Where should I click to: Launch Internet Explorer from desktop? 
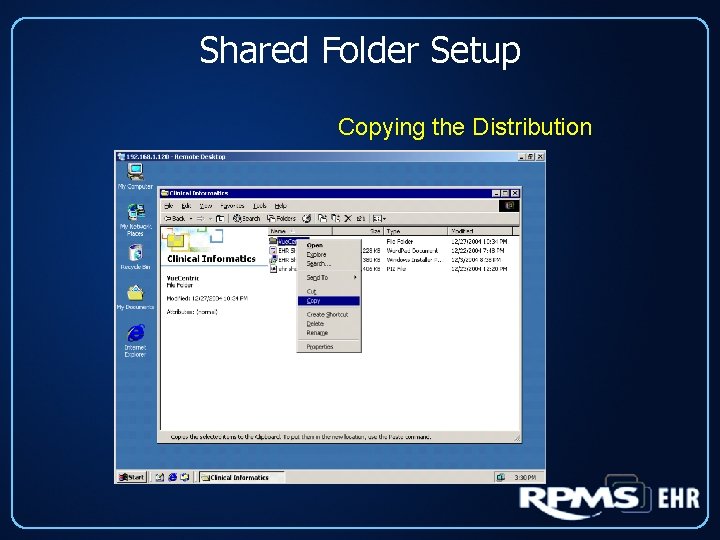pos(135,340)
